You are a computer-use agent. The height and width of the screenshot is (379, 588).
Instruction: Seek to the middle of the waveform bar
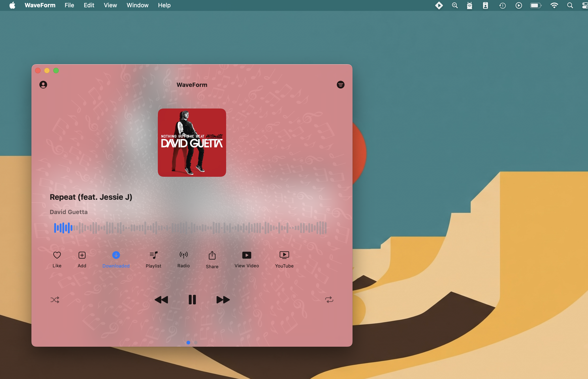tap(190, 228)
